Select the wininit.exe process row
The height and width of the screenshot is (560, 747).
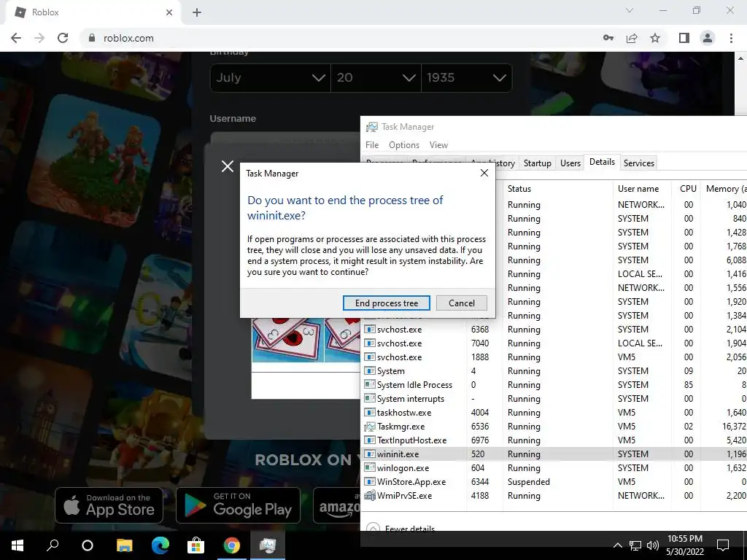pyautogui.click(x=555, y=454)
